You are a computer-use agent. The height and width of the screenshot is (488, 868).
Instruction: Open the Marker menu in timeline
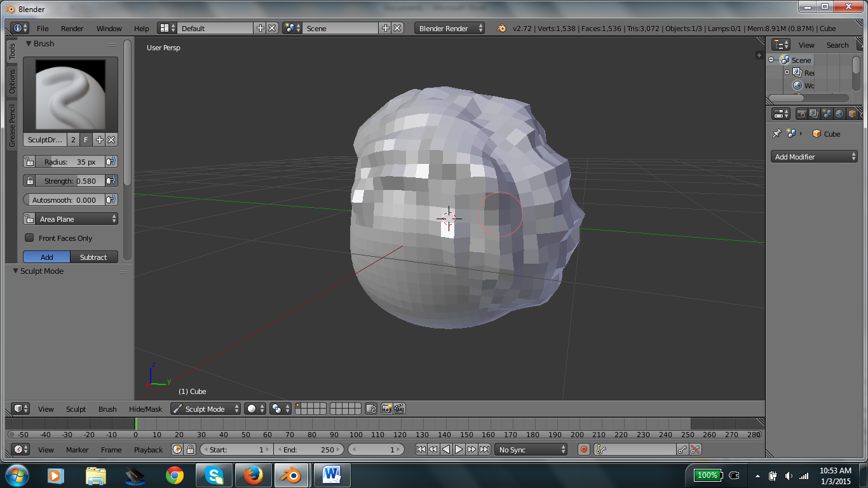[x=78, y=450]
